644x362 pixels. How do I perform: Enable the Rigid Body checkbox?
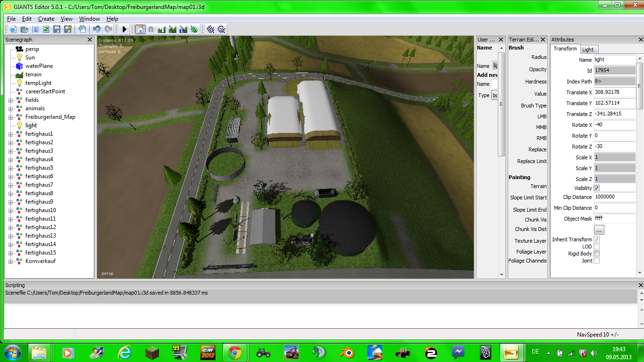coord(596,254)
